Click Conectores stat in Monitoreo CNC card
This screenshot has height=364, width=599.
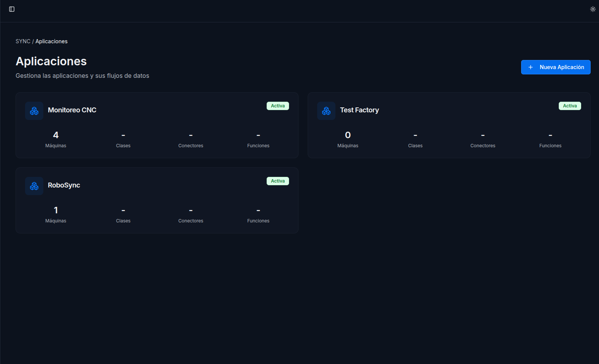(x=191, y=140)
